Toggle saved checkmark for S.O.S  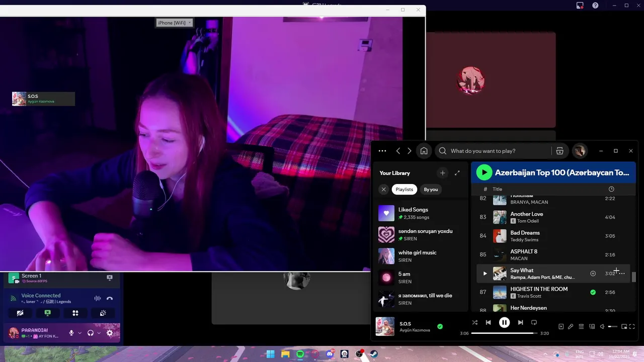tap(440, 326)
